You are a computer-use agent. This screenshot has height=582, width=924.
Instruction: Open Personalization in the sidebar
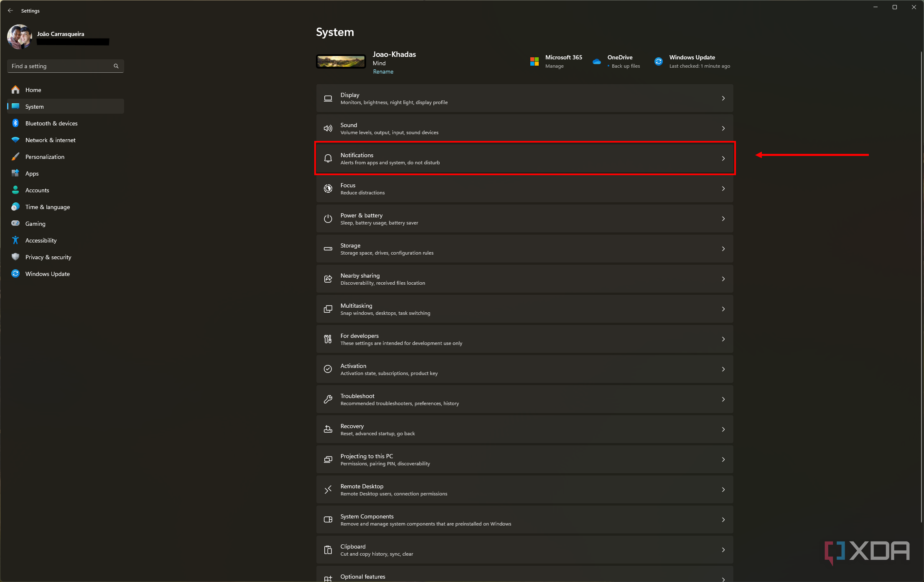[66, 156]
